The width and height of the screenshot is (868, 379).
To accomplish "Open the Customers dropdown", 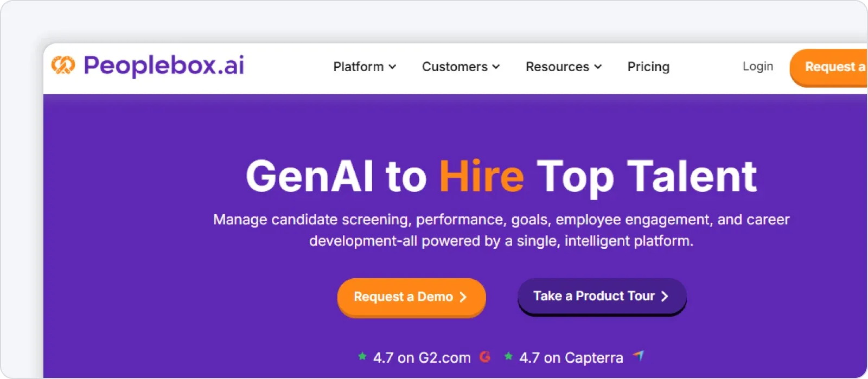I will click(460, 67).
